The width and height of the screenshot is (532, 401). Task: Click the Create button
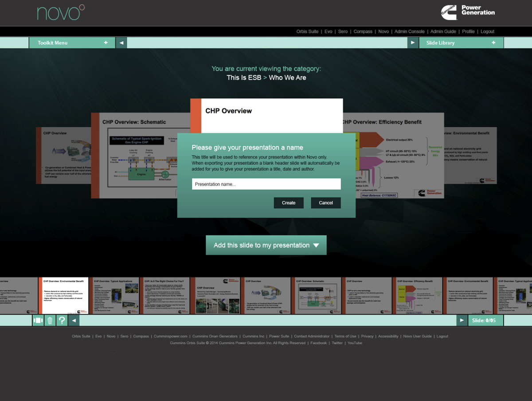click(x=289, y=202)
